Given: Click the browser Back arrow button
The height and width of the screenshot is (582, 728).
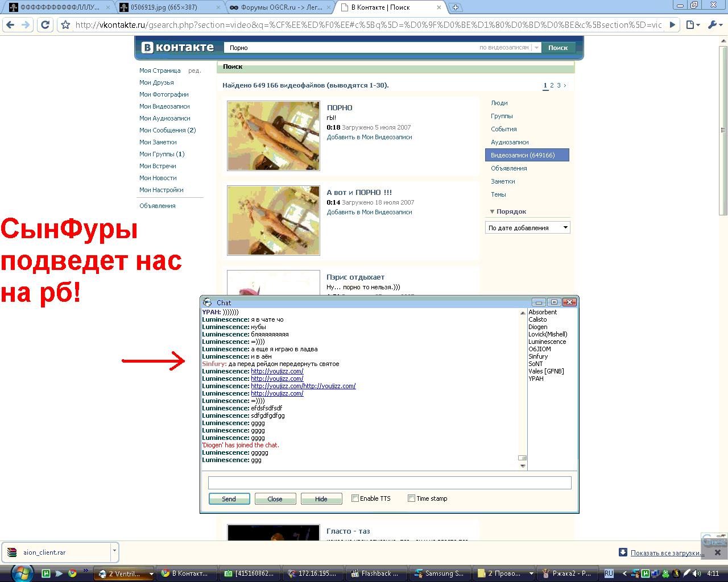Looking at the screenshot, I should 10,25.
